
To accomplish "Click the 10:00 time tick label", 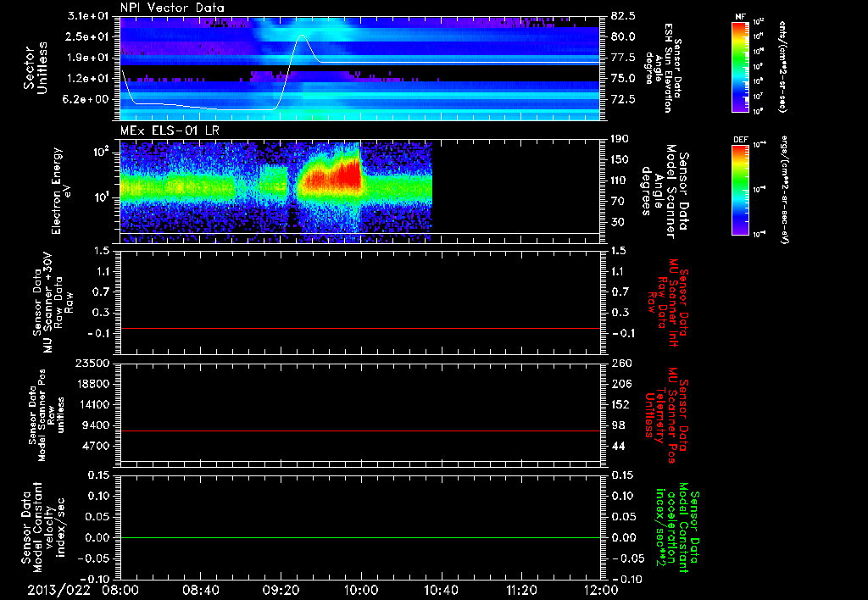I will pos(361,590).
